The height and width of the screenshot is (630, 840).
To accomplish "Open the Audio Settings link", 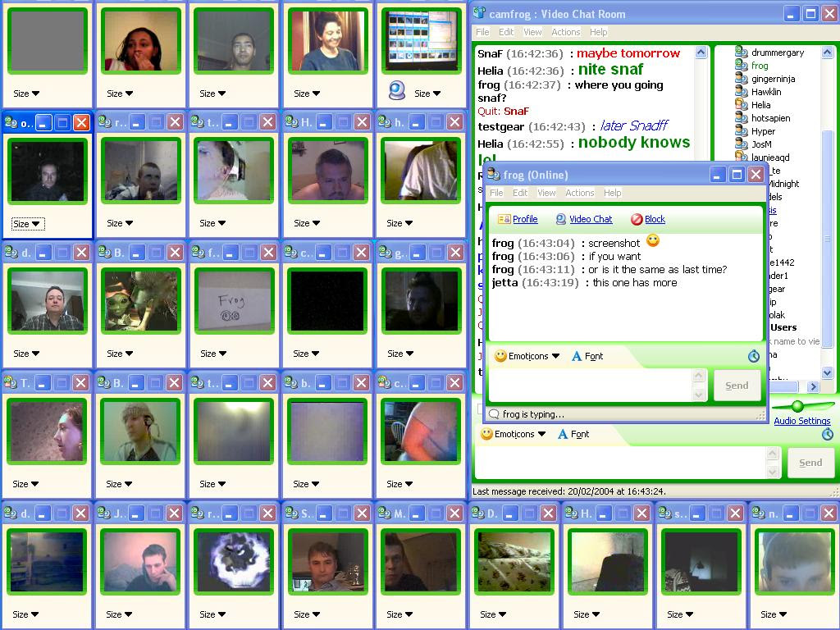I will pyautogui.click(x=802, y=421).
